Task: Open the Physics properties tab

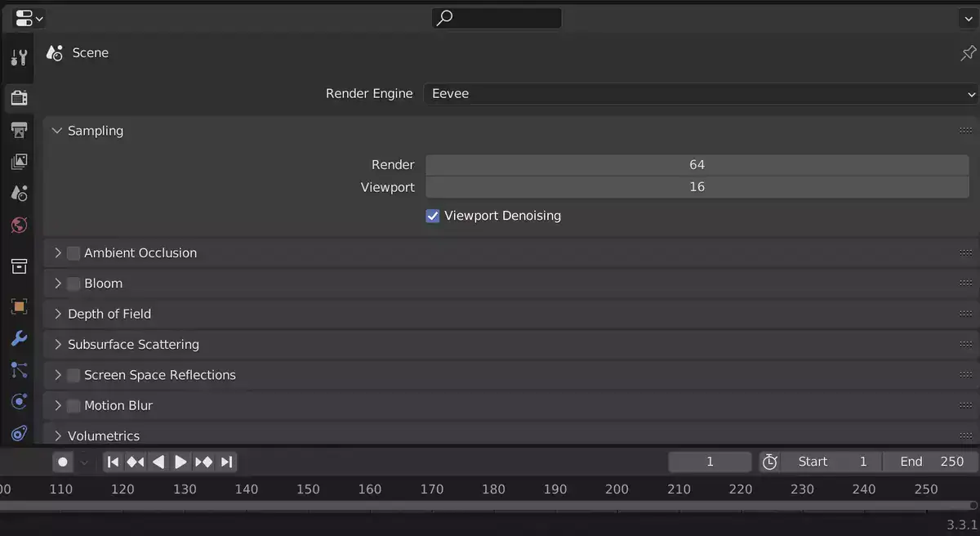Action: (x=19, y=402)
